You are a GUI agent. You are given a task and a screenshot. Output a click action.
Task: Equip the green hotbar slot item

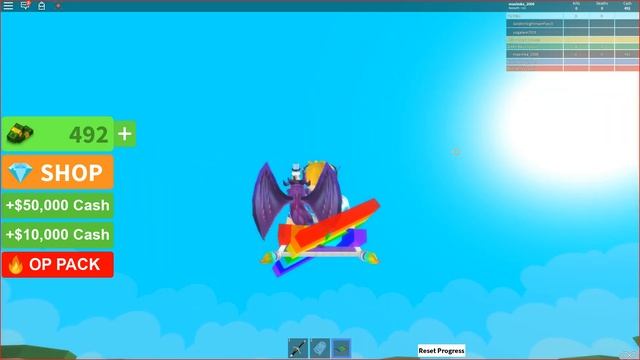click(342, 348)
